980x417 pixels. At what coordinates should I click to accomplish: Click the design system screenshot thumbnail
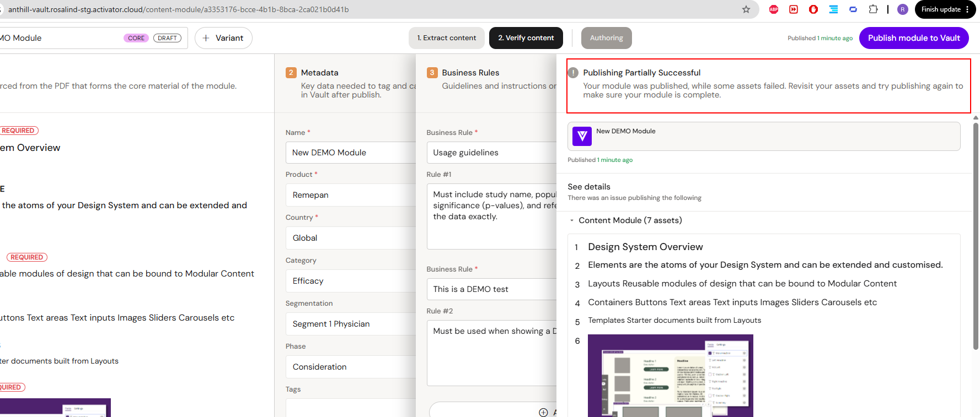tap(670, 376)
